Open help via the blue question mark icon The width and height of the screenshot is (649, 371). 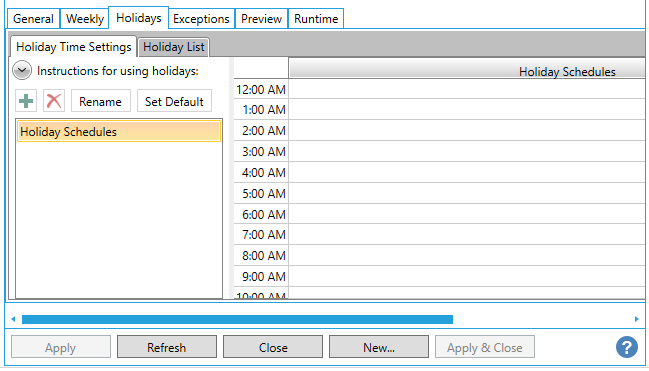(627, 347)
